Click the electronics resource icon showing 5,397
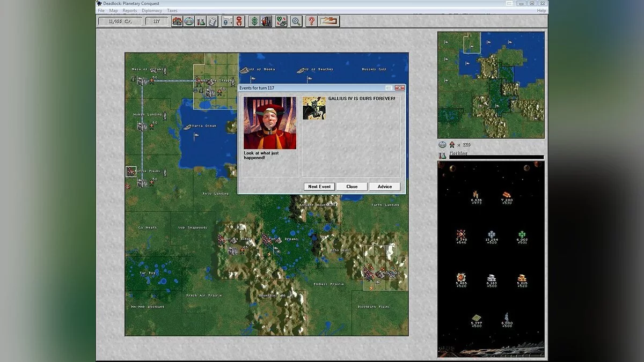The width and height of the screenshot is (644, 362). click(x=476, y=317)
